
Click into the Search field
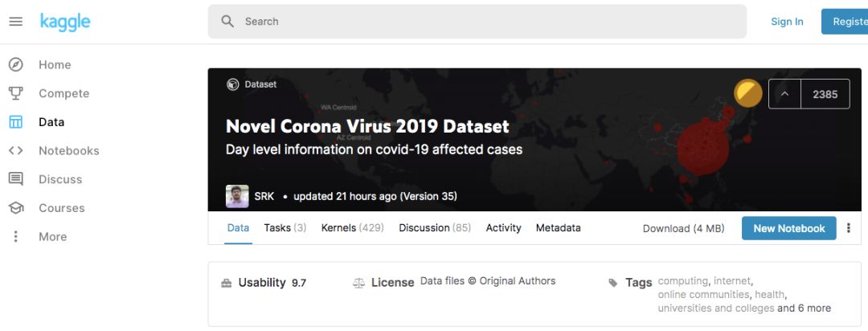482,22
